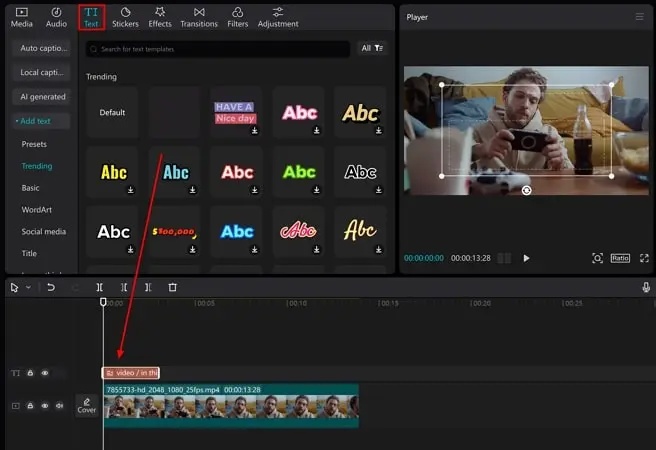The height and width of the screenshot is (450, 656).
Task: Open the Filters tab
Action: tap(238, 18)
